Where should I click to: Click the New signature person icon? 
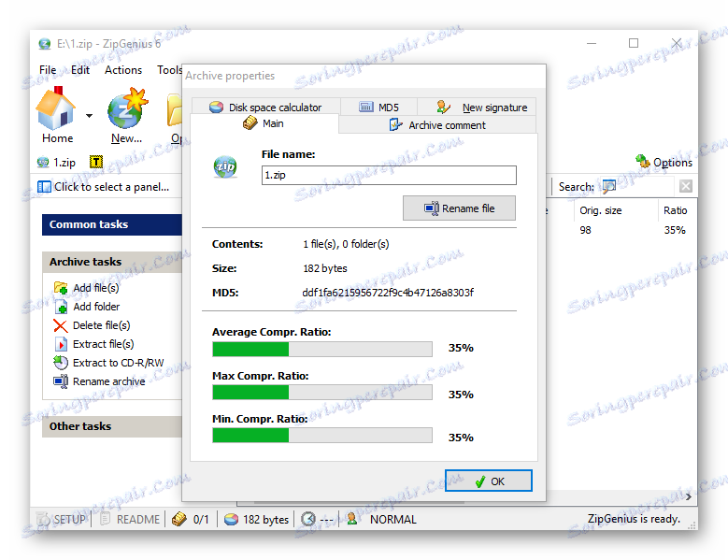(443, 107)
